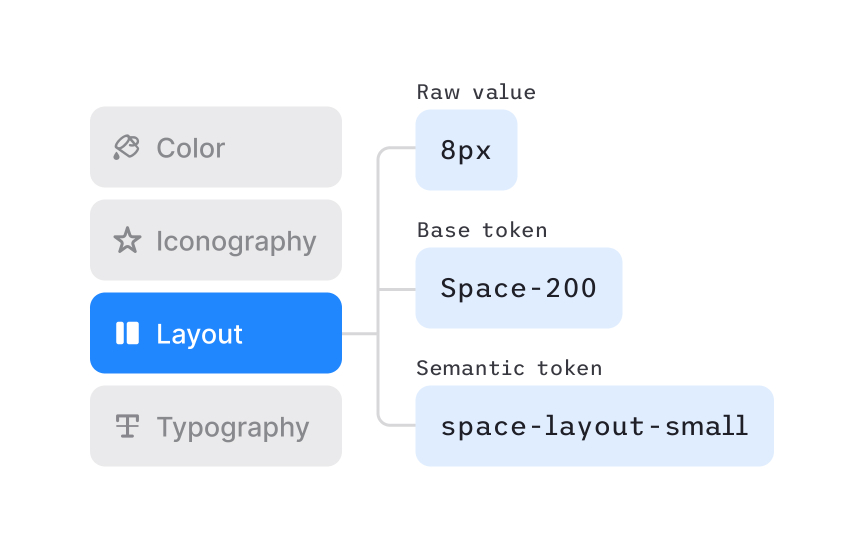The image size is (864, 540).
Task: Click the branch line leading to Space-200
Action: (397, 289)
